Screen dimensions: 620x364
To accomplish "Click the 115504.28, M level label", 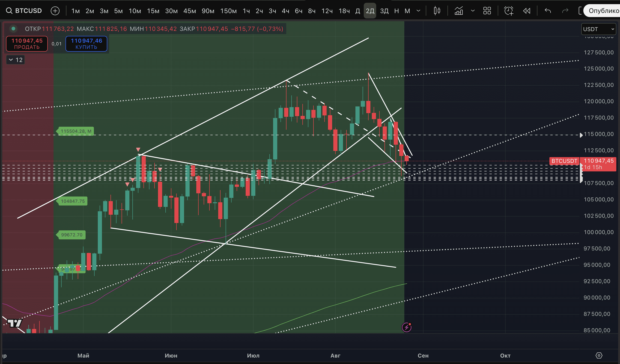I will click(75, 131).
